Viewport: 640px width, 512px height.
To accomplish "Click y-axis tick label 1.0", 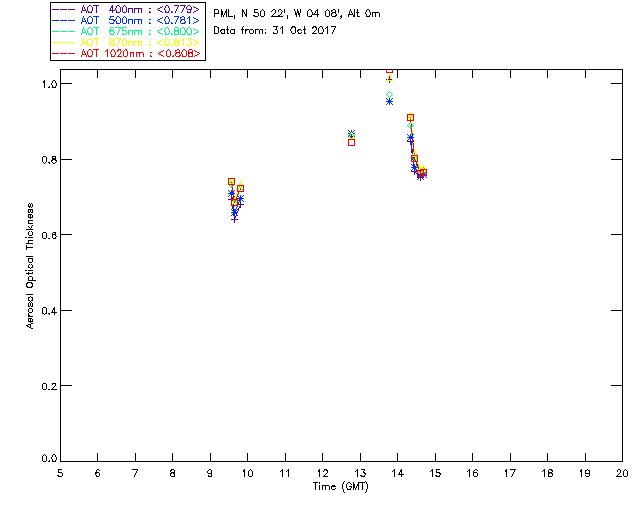I will tap(49, 84).
